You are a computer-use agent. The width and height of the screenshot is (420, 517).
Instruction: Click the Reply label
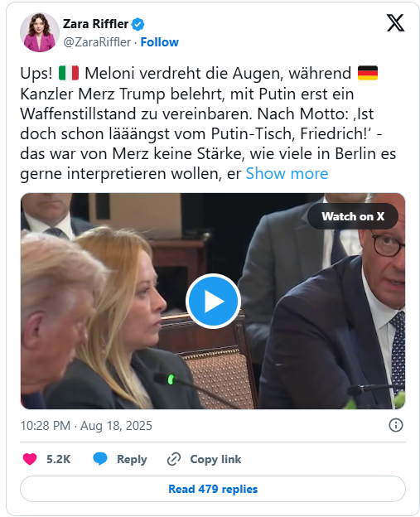pos(132,459)
